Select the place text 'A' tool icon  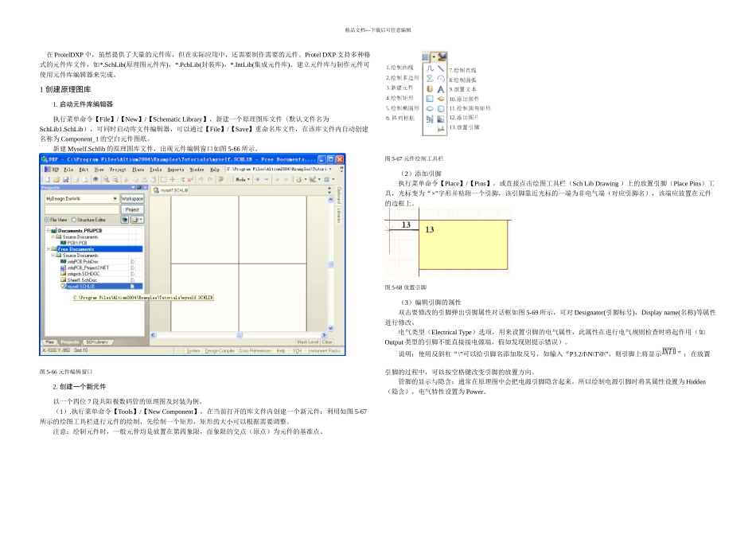click(x=441, y=89)
